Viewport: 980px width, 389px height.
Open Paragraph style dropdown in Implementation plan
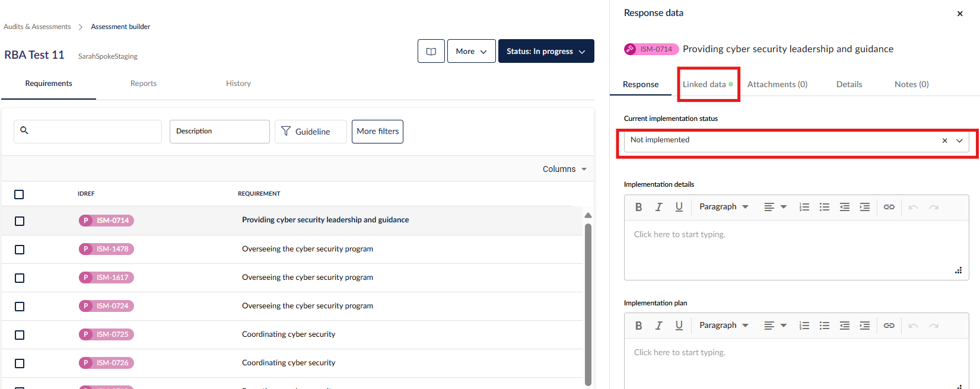724,326
